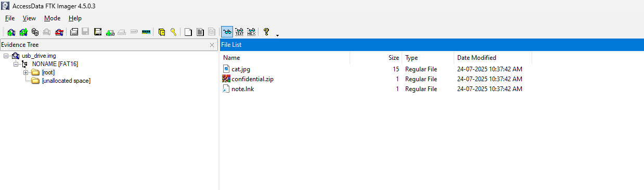Viewport: 644px width, 190px height.
Task: Click the Obtain Protected Files icon
Action: (161, 32)
